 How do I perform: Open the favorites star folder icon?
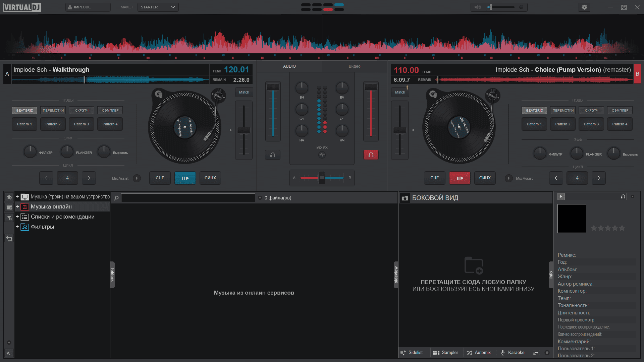tap(9, 197)
